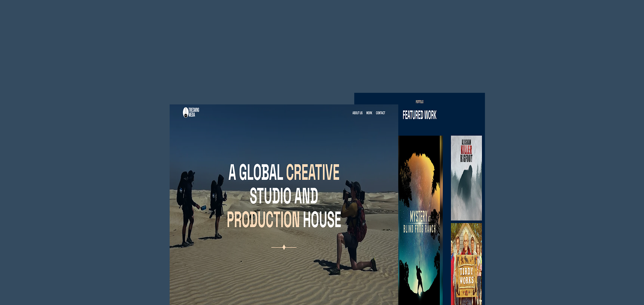Click the word PRODUCTION in the headline
The image size is (644, 305).
[263, 220]
